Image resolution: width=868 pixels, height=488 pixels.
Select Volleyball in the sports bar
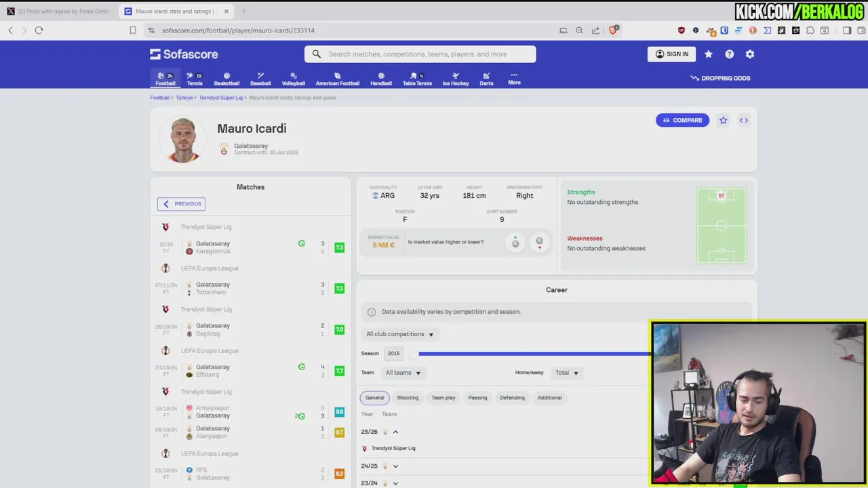[x=293, y=79]
